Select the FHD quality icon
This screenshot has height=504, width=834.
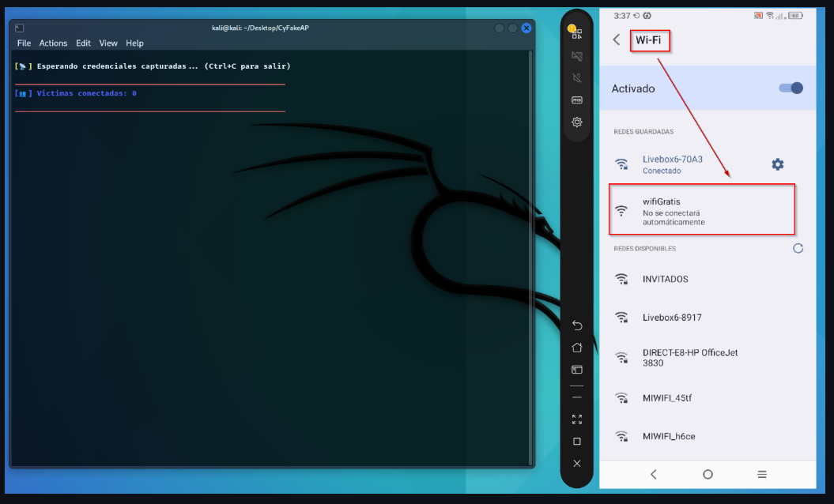tap(576, 100)
